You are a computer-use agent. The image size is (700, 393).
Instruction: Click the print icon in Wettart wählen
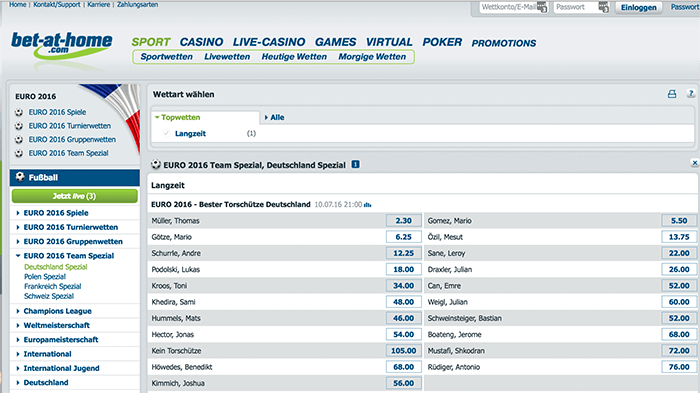[672, 94]
